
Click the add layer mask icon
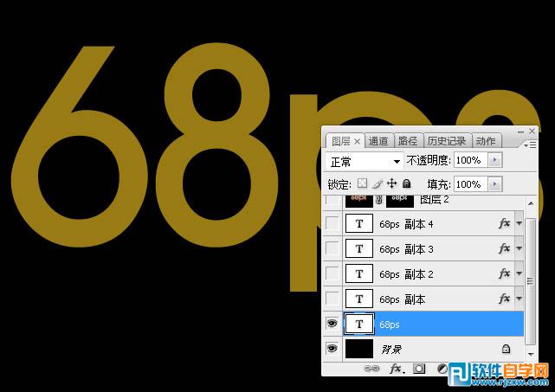coord(419,369)
